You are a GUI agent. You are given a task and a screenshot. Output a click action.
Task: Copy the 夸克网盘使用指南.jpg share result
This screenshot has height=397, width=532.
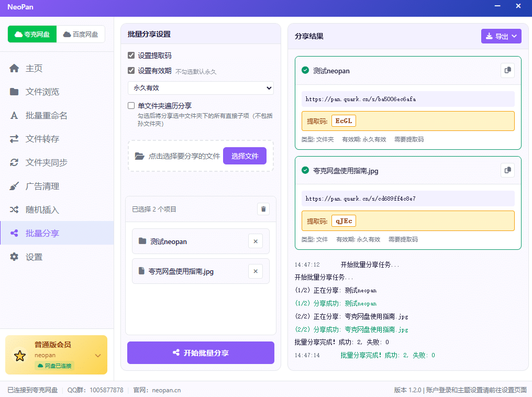(x=507, y=170)
